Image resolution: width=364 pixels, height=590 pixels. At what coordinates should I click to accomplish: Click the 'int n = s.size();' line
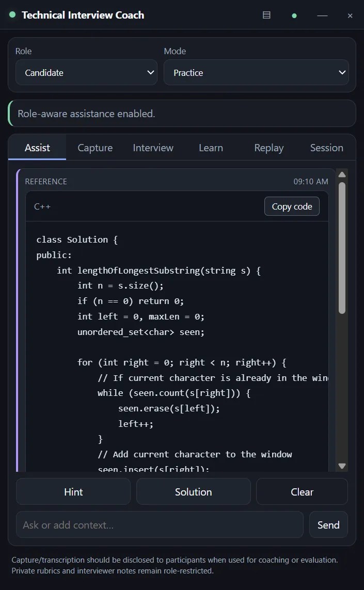point(120,285)
